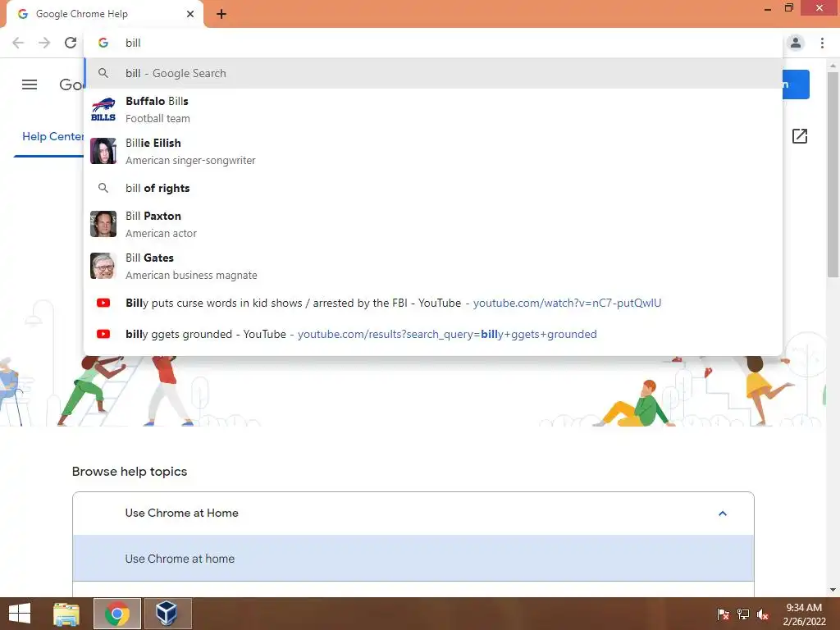The height and width of the screenshot is (630, 840).
Task: Open VirtualBox from the taskbar
Action: click(167, 614)
